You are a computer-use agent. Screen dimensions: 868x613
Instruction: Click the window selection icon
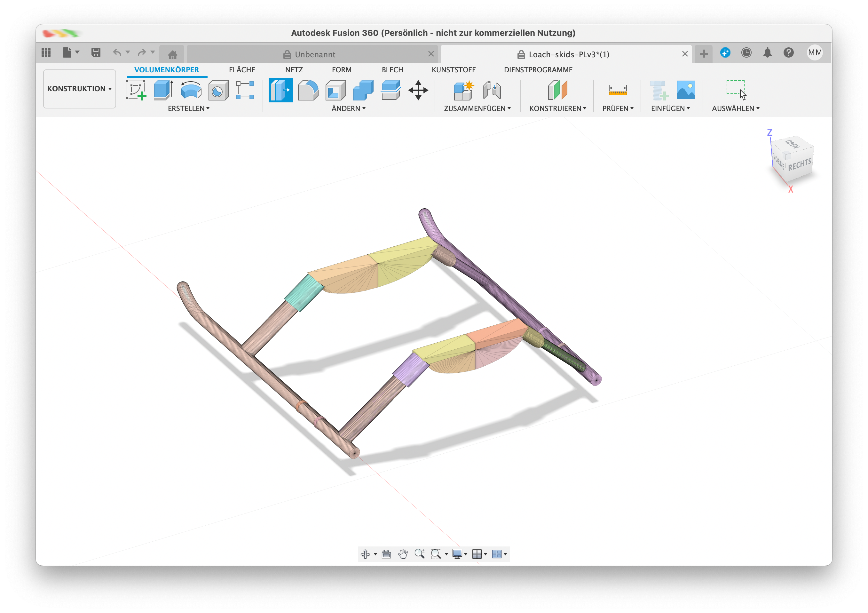click(736, 90)
